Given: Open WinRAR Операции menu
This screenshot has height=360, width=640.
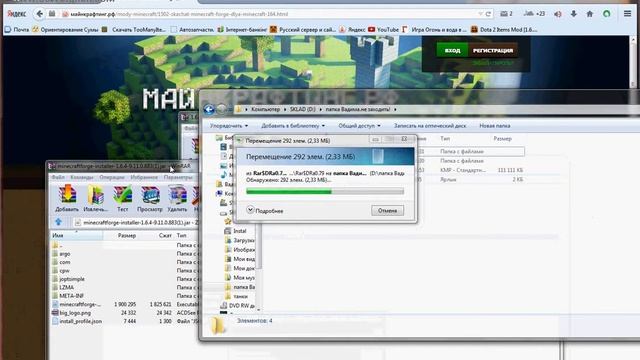Looking at the screenshot, I should coord(112,178).
